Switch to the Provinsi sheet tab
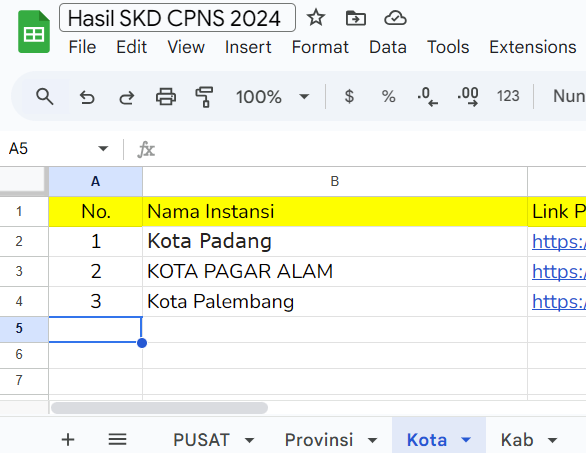Screen dimensions: 586x453 click(x=319, y=440)
